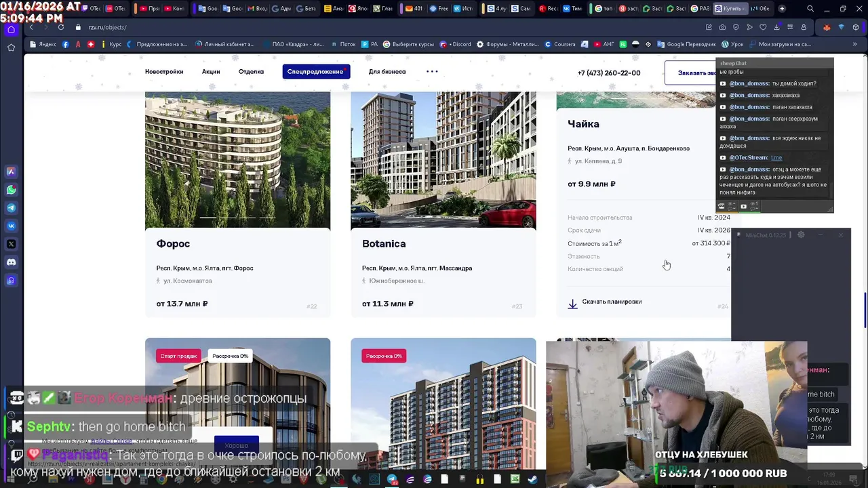Open the music player sidebar icon
868x488 pixels.
tap(11, 281)
